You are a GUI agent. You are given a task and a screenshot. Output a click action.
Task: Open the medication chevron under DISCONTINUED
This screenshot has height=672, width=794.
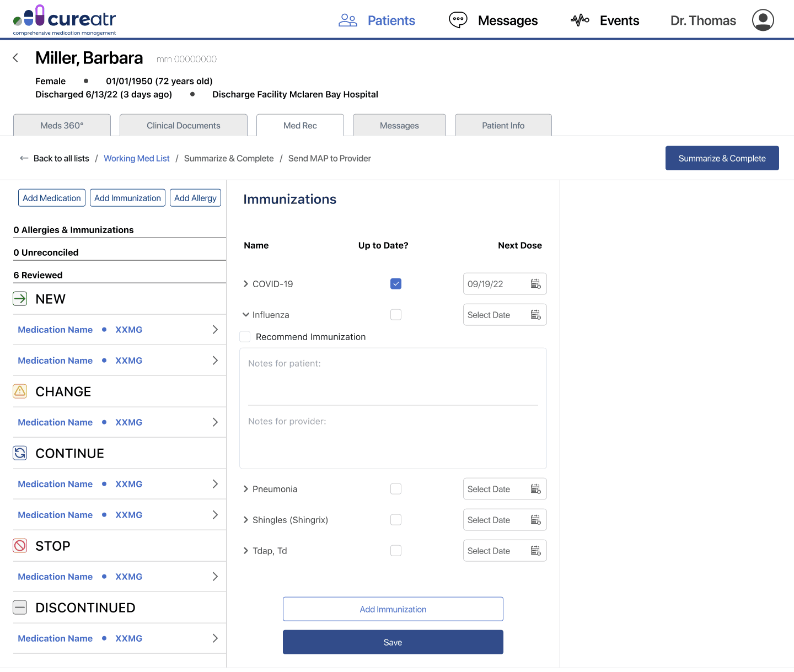coord(215,638)
